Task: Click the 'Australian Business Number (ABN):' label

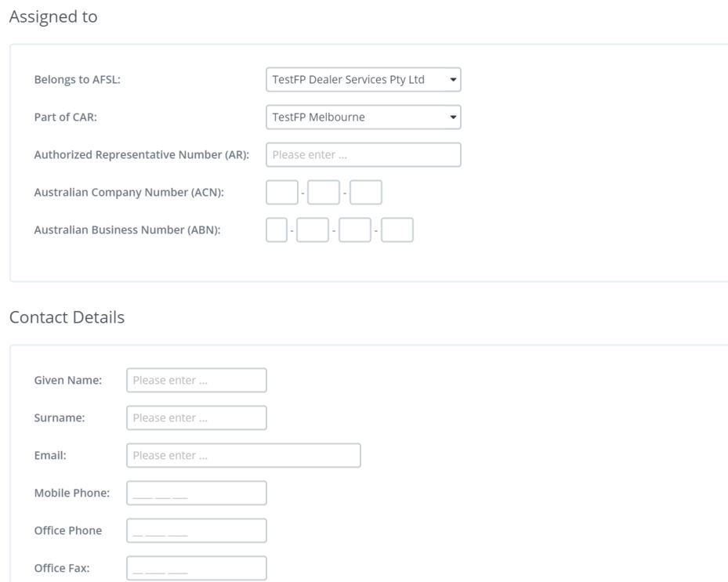Action: [127, 230]
